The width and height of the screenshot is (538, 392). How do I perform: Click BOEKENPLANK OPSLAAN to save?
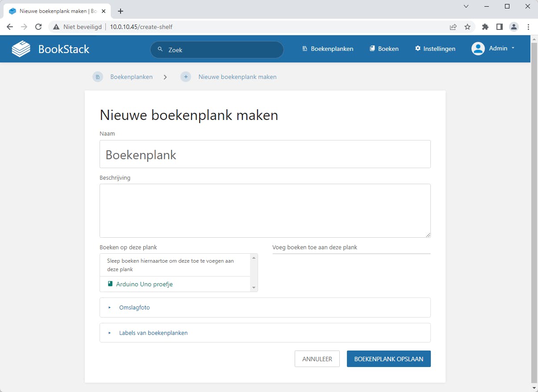[x=389, y=359]
